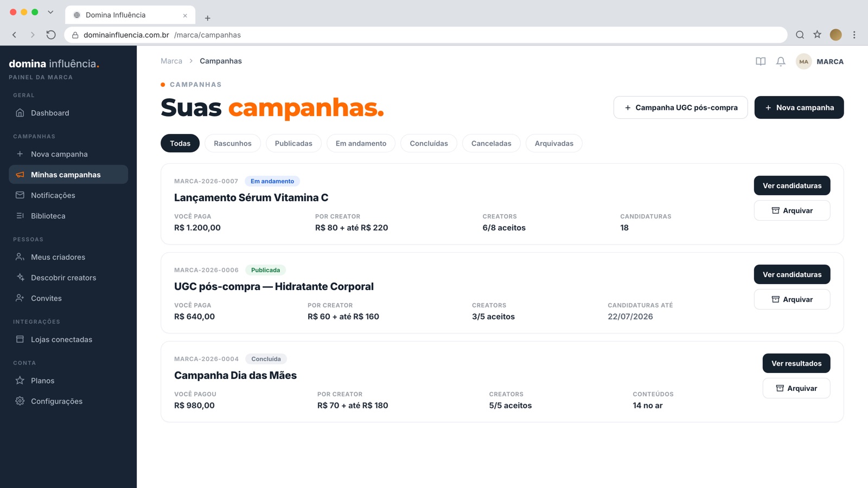Expand the browser tab list chevron
The image size is (868, 488).
point(50,12)
